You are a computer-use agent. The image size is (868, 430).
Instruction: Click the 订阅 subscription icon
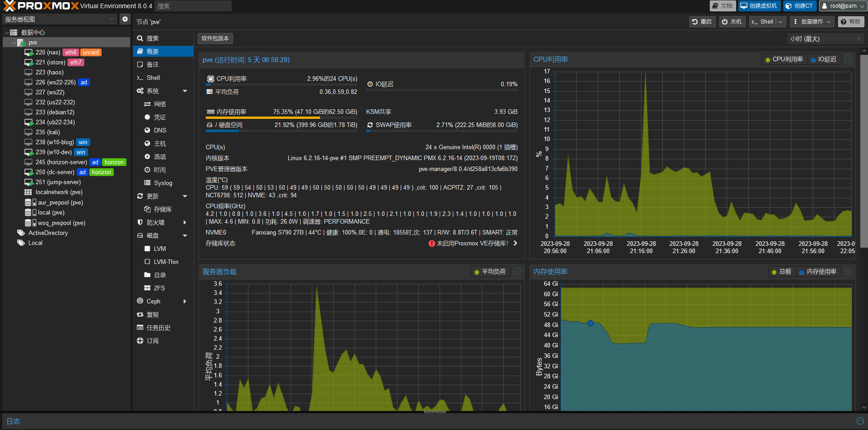point(140,341)
